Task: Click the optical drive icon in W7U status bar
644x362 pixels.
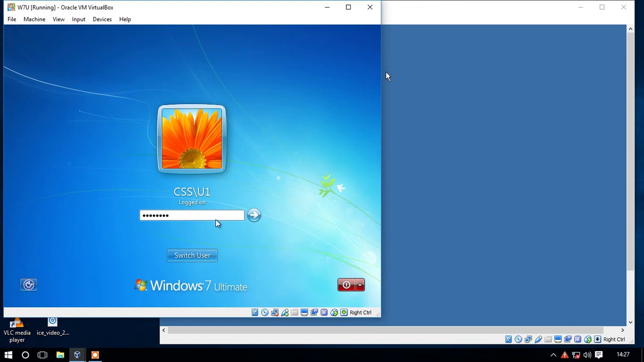Action: pyautogui.click(x=265, y=312)
